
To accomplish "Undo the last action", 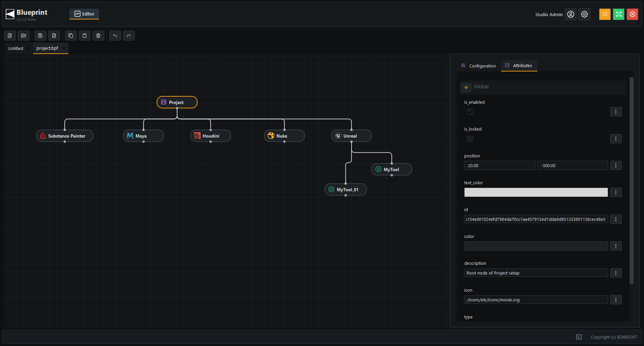I will [115, 36].
